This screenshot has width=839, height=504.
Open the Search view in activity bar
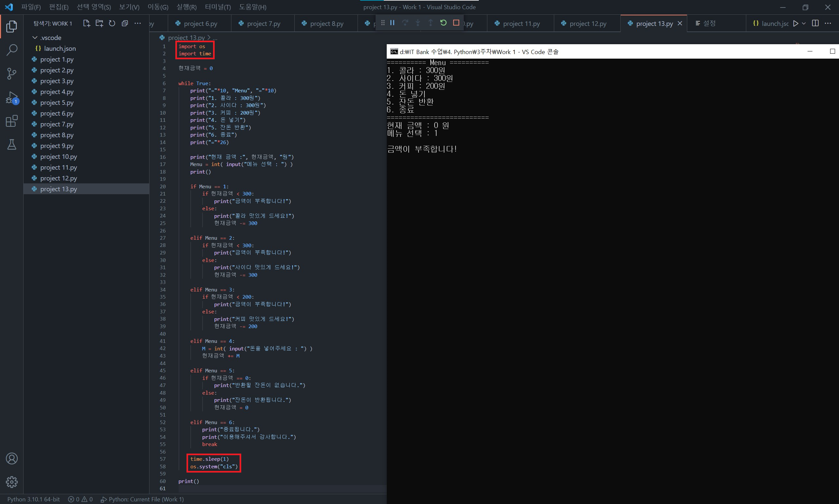pyautogui.click(x=11, y=50)
